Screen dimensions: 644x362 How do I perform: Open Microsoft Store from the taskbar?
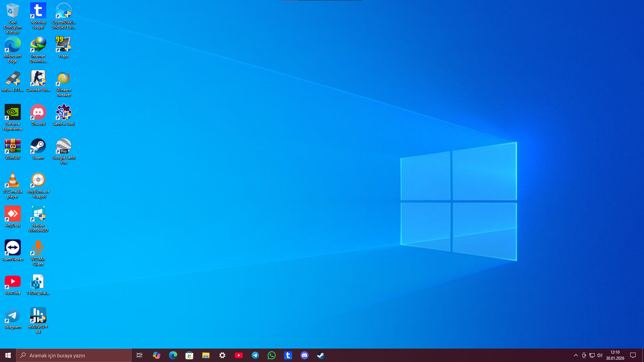(x=189, y=355)
